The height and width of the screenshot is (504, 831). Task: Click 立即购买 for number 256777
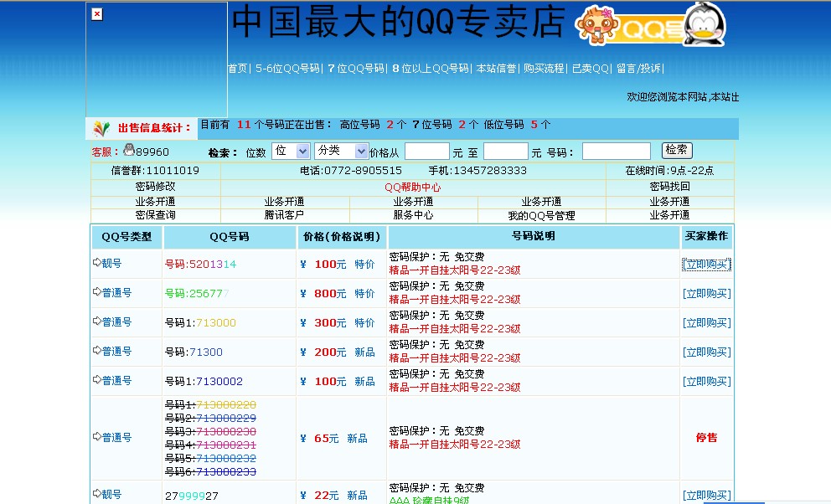click(x=706, y=293)
